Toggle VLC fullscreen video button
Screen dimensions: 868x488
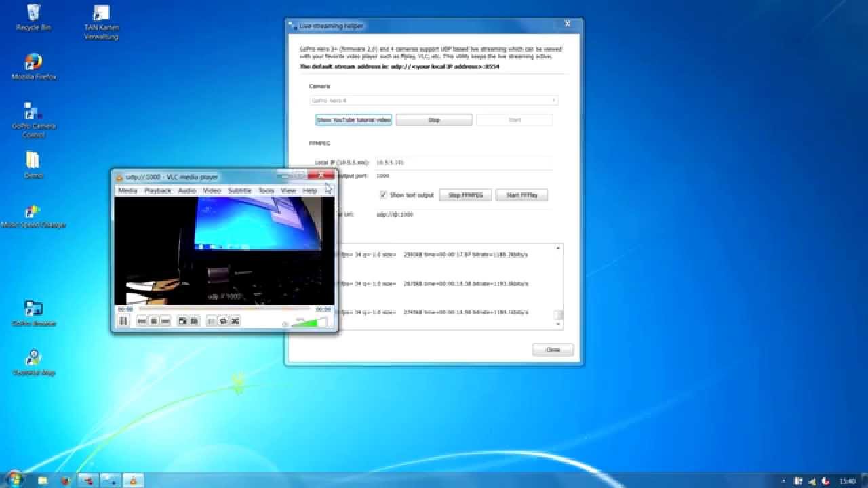click(182, 321)
